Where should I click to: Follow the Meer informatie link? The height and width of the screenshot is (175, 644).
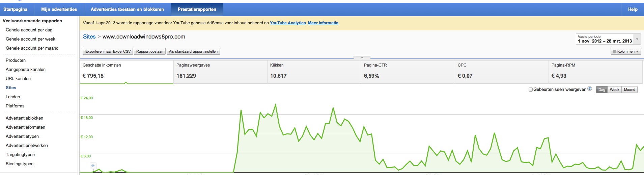pos(323,23)
